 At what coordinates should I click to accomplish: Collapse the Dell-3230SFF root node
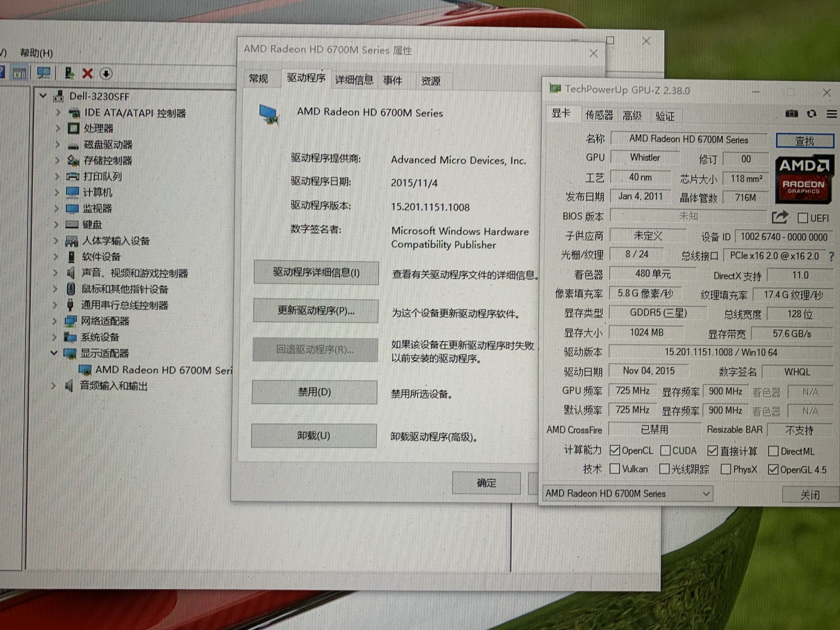coord(44,96)
